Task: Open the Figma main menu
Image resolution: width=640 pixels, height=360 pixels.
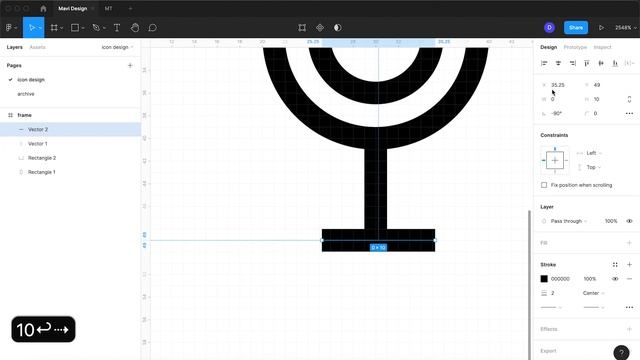Action: (x=9, y=28)
